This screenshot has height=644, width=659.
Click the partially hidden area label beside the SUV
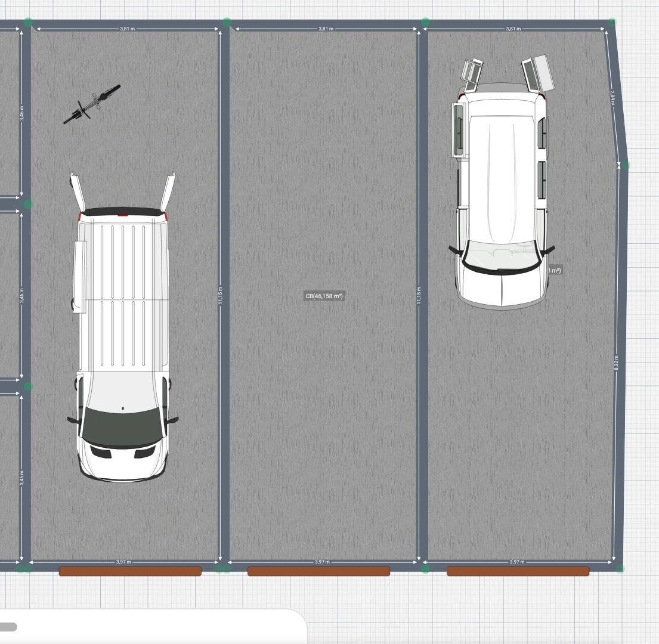tap(555, 271)
